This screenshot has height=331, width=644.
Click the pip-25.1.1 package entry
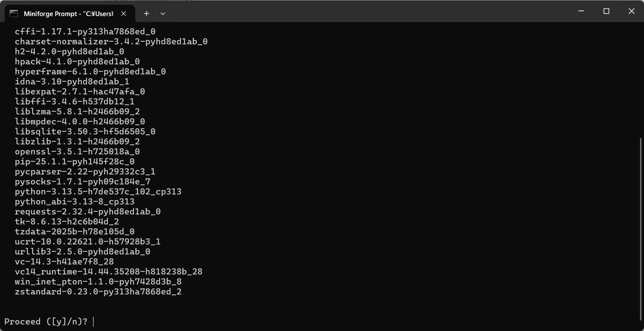tap(75, 161)
